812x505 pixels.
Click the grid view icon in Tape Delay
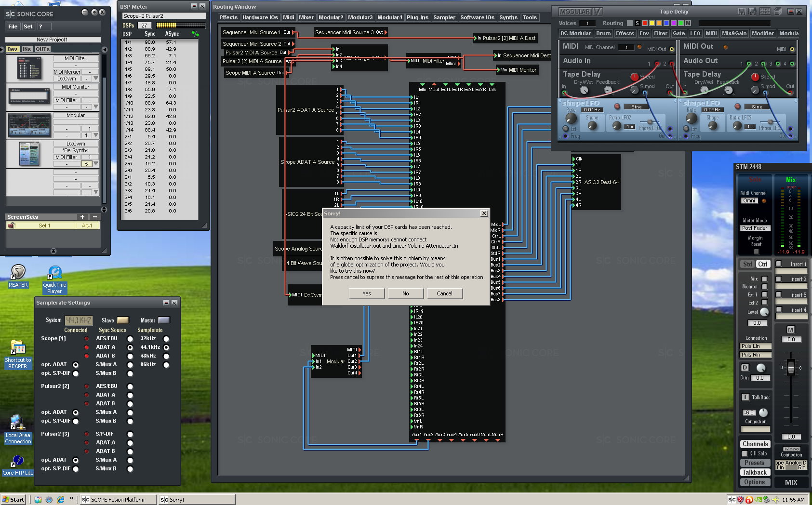765,12
